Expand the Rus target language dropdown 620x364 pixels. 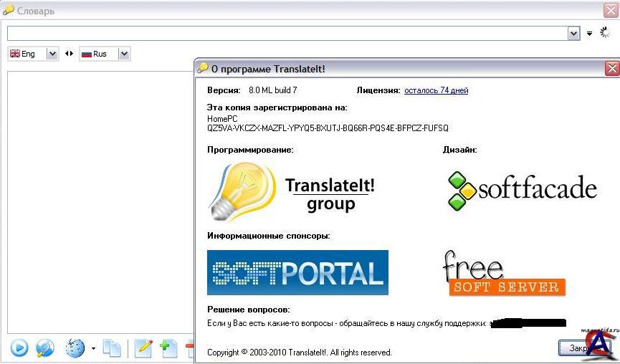(x=123, y=54)
